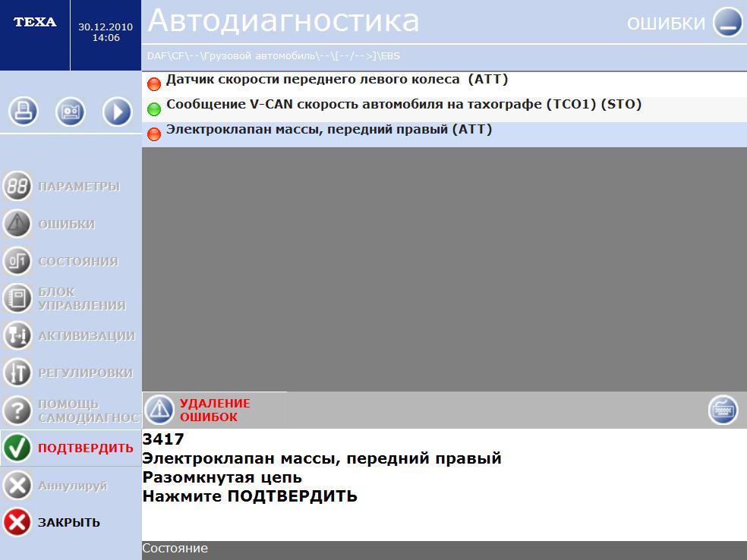Click the ОШИБКИ minimize circle in header

pyautogui.click(x=727, y=22)
